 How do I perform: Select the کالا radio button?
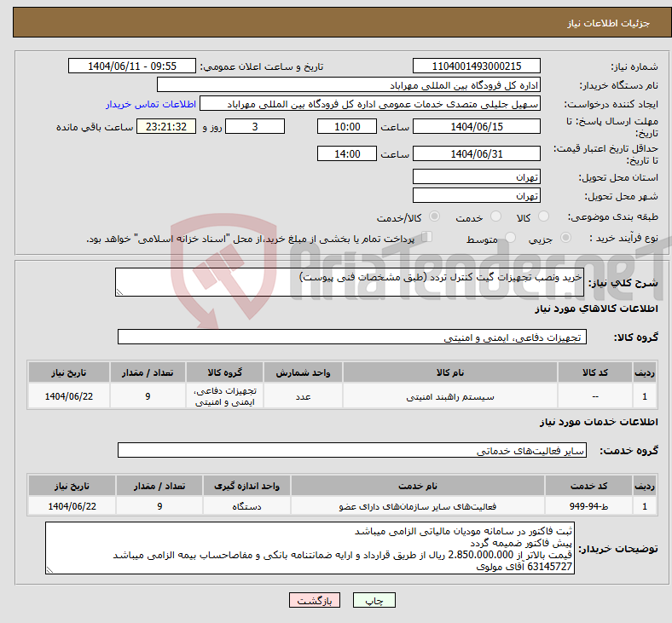tap(543, 216)
